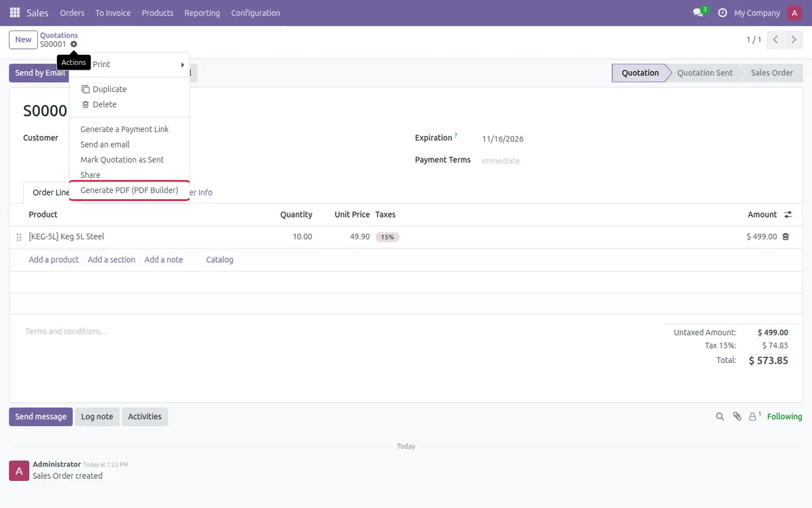The height and width of the screenshot is (508, 812).
Task: Click the Expiration help question mark
Action: [456, 135]
